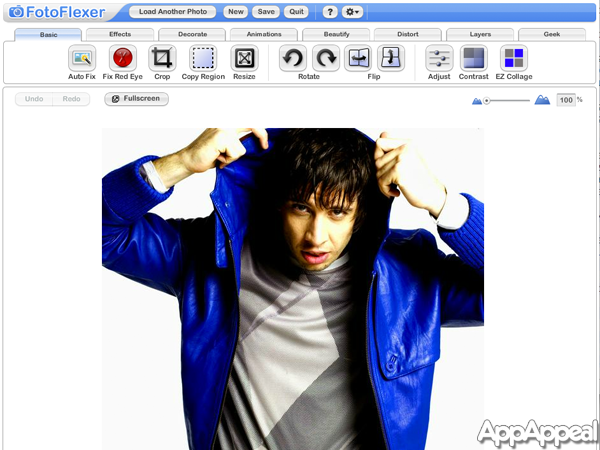Activate the Crop tool
600x450 pixels.
point(162,58)
